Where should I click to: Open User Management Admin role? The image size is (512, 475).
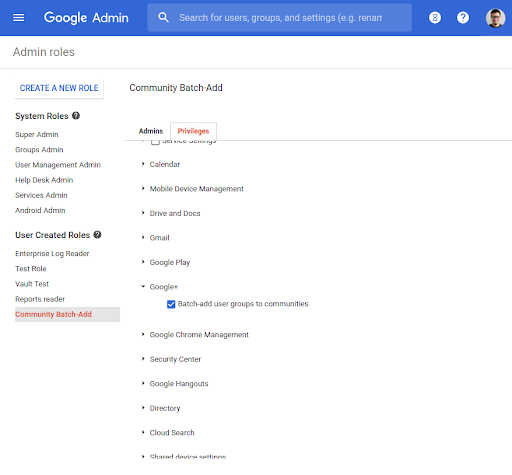(58, 165)
